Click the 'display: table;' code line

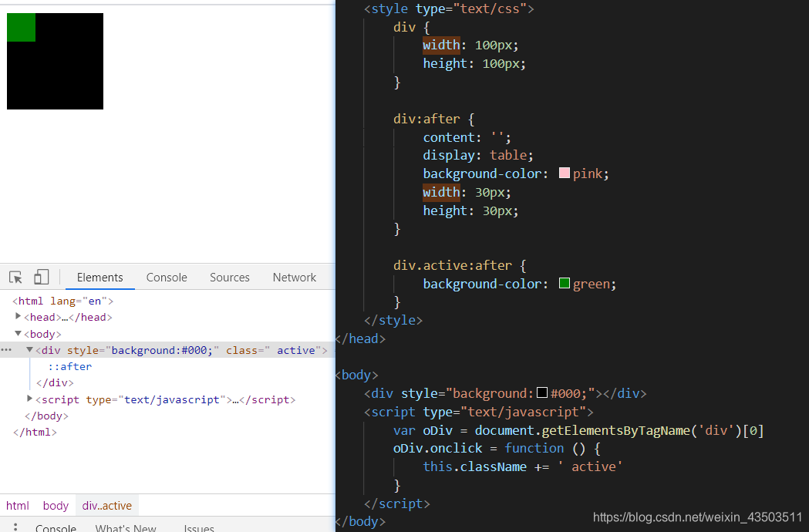click(x=477, y=155)
